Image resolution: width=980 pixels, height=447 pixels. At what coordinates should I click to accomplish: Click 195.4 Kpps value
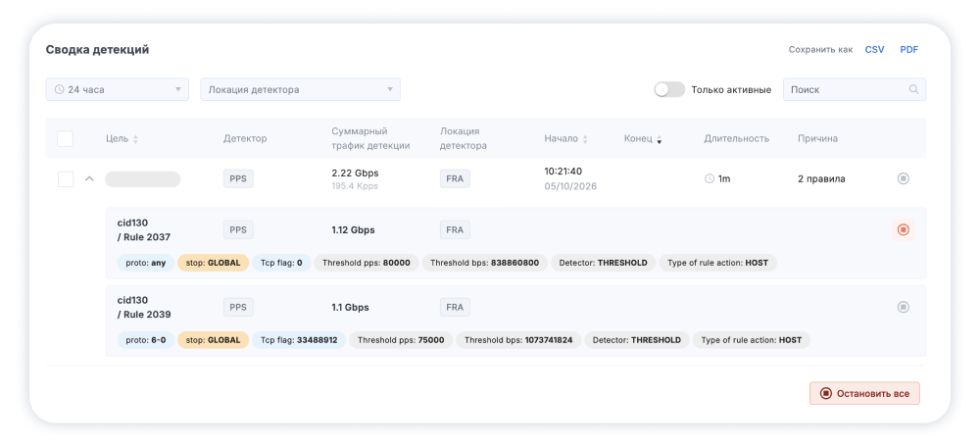pyautogui.click(x=355, y=186)
